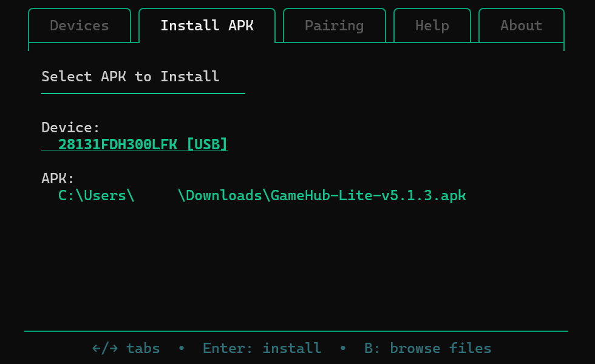The image size is (595, 364).
Task: Open the About tab
Action: tap(521, 25)
